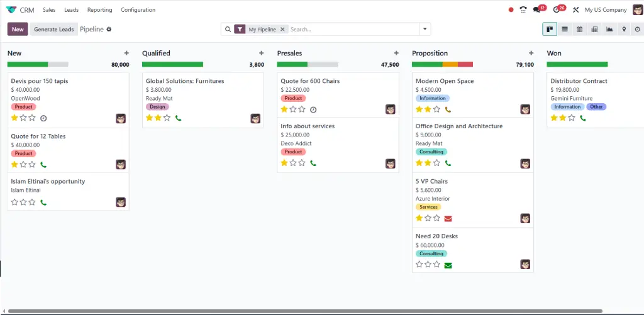Switch to the pivot table view

pos(594,29)
